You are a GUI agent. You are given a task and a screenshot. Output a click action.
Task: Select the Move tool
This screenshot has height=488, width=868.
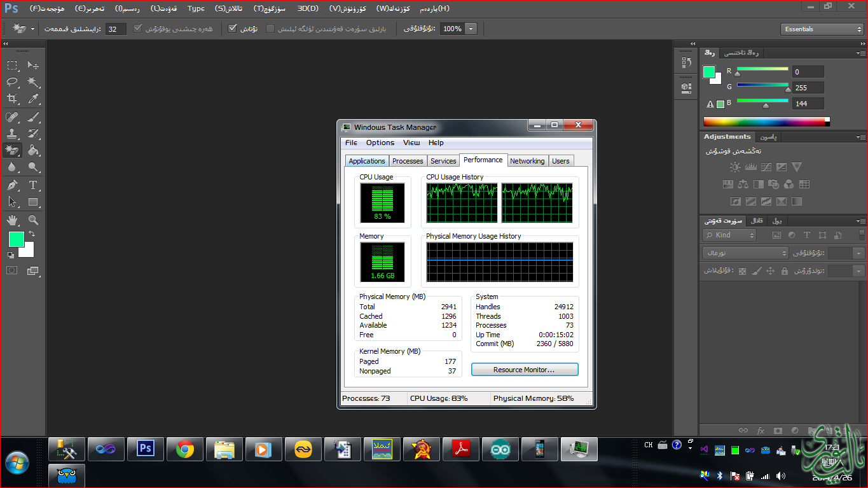click(x=33, y=65)
